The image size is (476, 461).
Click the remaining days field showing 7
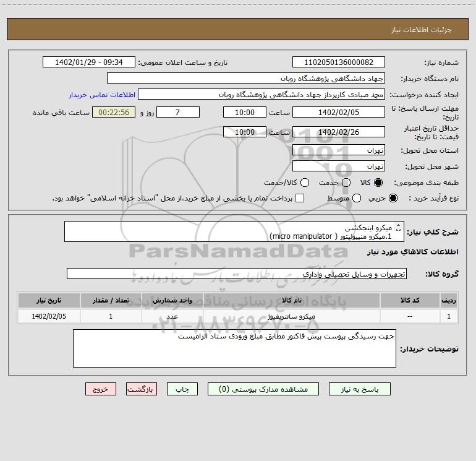click(178, 112)
